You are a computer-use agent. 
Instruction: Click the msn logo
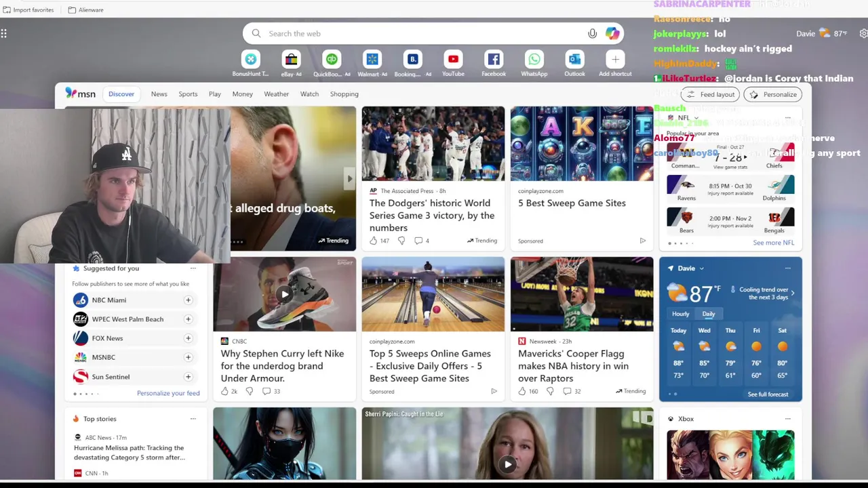coord(80,94)
